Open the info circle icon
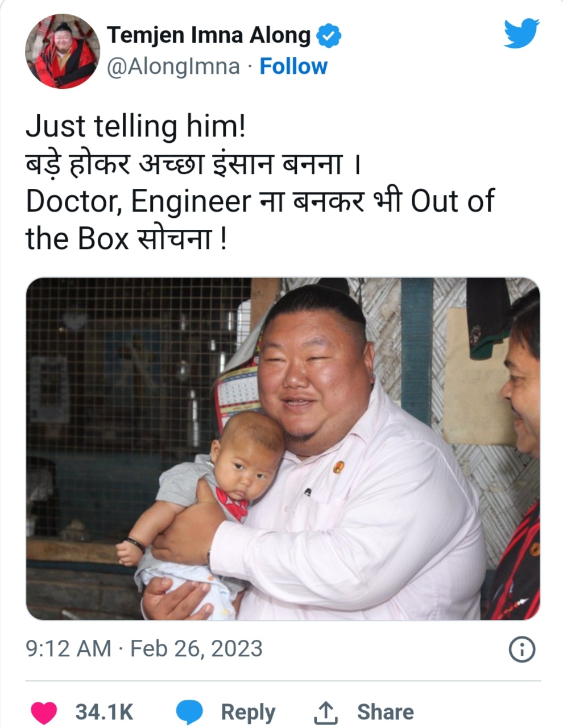The width and height of the screenshot is (563, 728). [x=521, y=650]
